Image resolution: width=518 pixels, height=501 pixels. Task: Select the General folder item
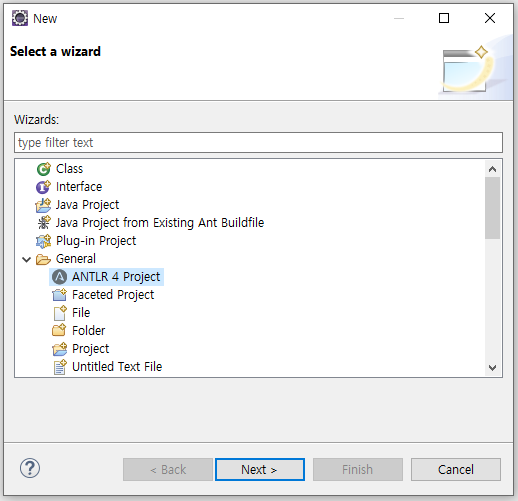76,259
